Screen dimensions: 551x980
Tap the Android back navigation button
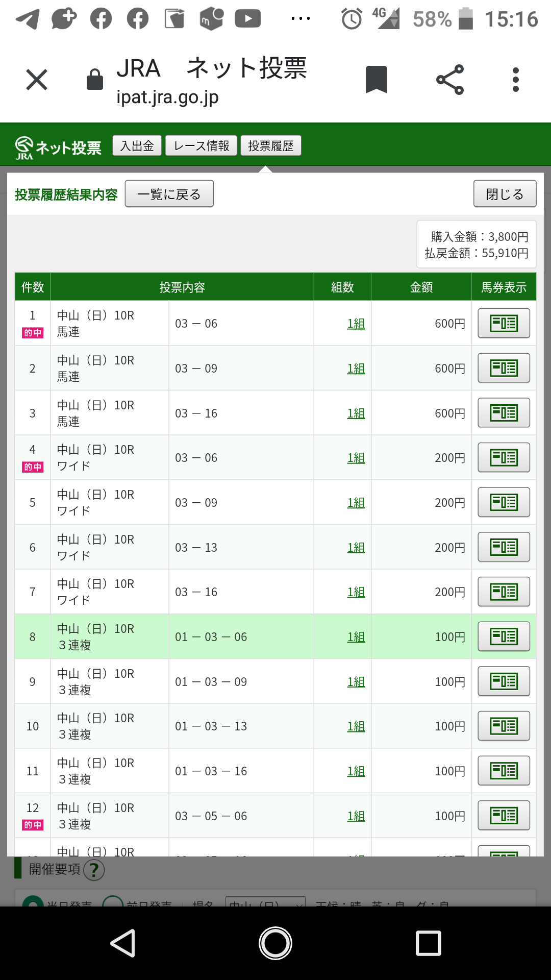click(x=123, y=943)
